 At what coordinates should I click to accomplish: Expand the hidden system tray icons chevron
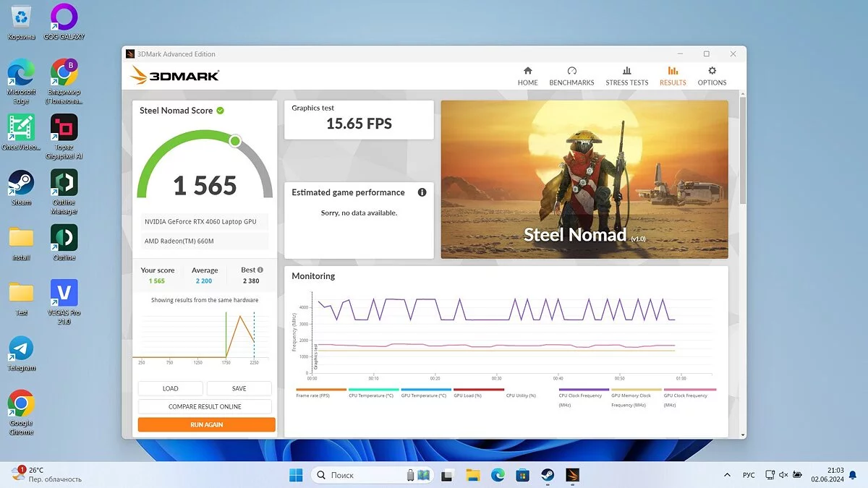727,475
